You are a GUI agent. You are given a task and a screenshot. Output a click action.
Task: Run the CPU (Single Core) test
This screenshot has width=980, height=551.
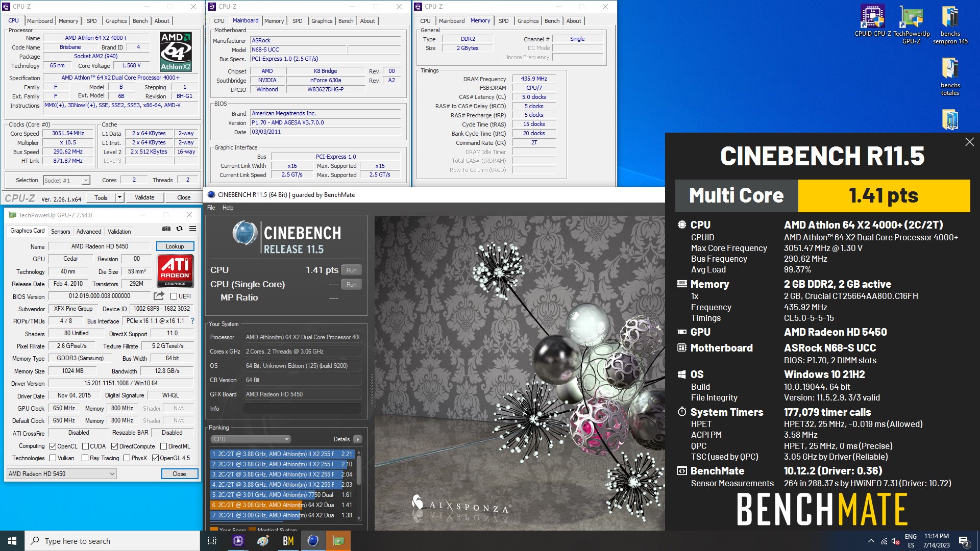point(351,285)
